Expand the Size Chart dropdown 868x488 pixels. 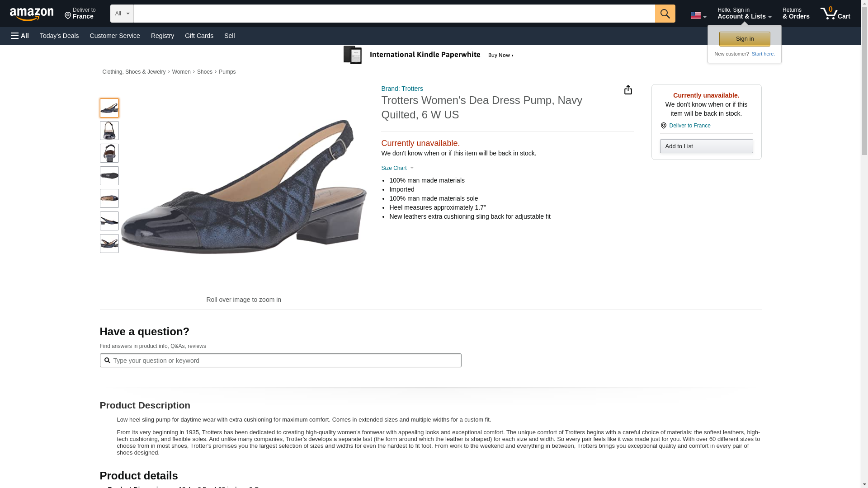click(x=397, y=168)
